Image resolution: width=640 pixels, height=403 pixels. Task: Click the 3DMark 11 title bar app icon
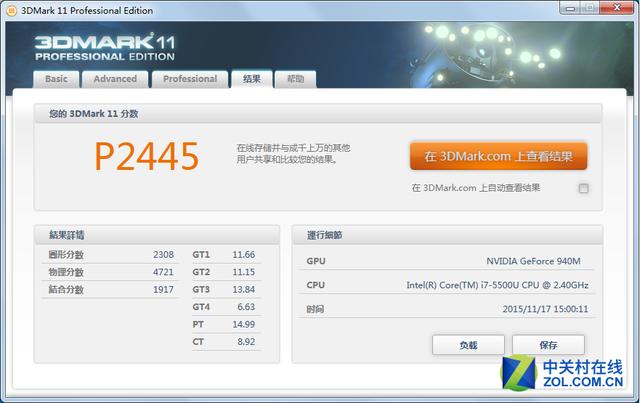(12, 11)
